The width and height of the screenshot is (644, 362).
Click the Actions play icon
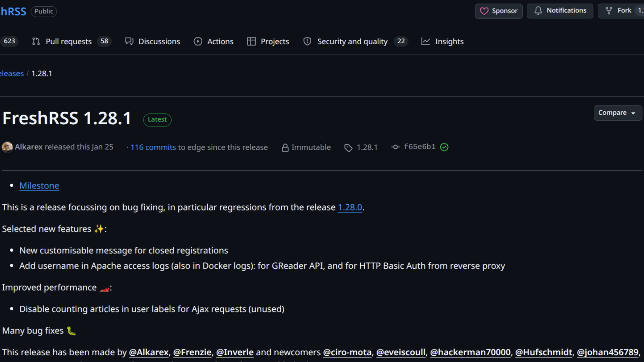[198, 41]
